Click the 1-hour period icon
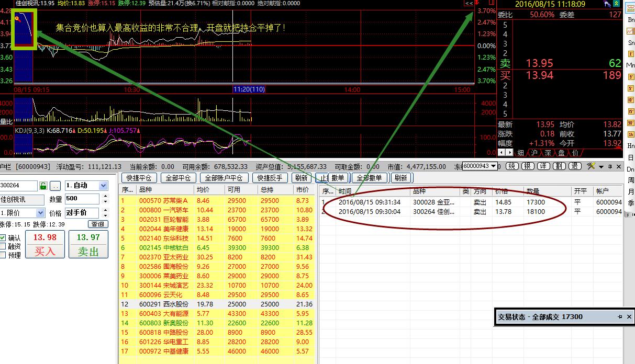 click(x=631, y=136)
